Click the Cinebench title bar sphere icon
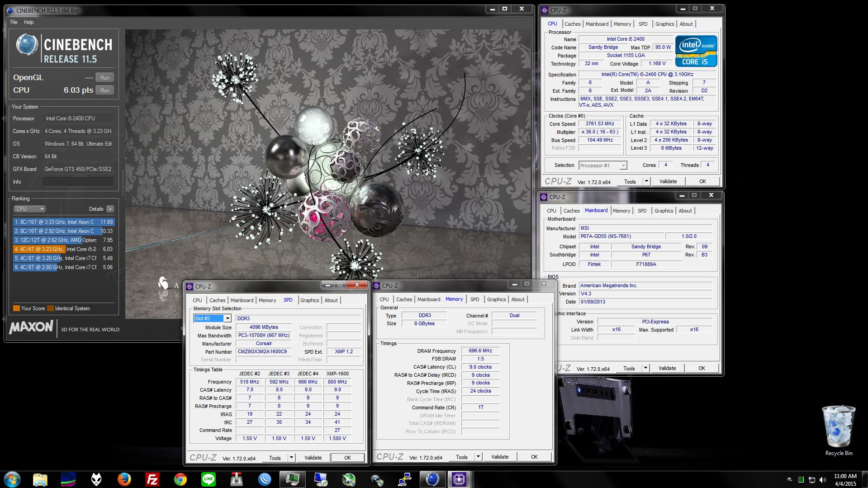Viewport: 868px width, 488px height. (10, 10)
